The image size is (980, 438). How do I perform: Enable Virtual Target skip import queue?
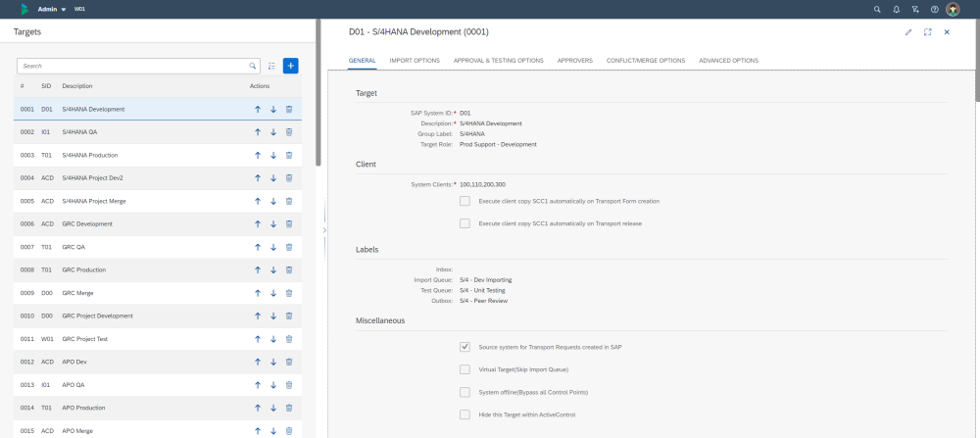point(465,369)
